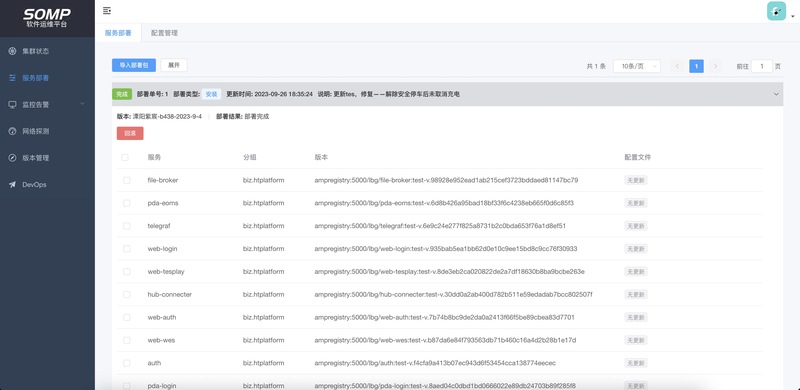This screenshot has width=800, height=390.
Task: Click the SOMP logo
Action: (x=47, y=17)
